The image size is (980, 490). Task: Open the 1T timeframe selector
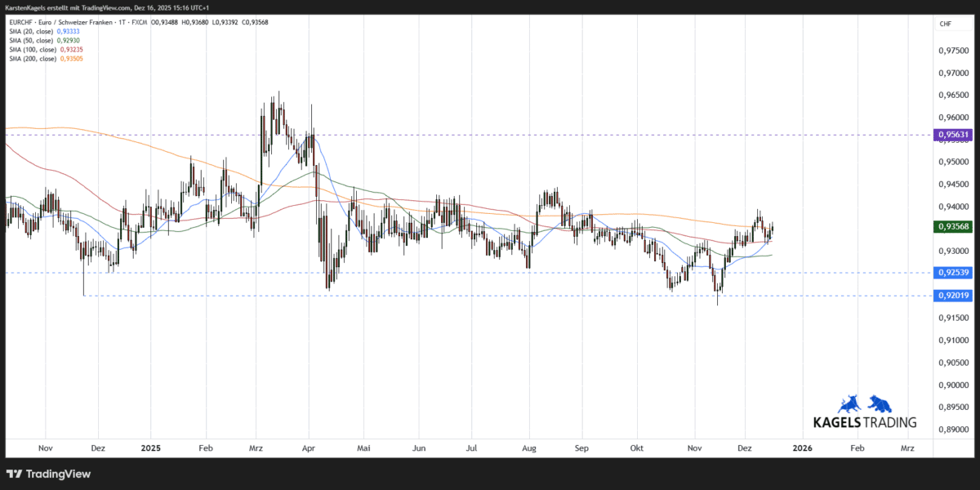[x=123, y=22]
